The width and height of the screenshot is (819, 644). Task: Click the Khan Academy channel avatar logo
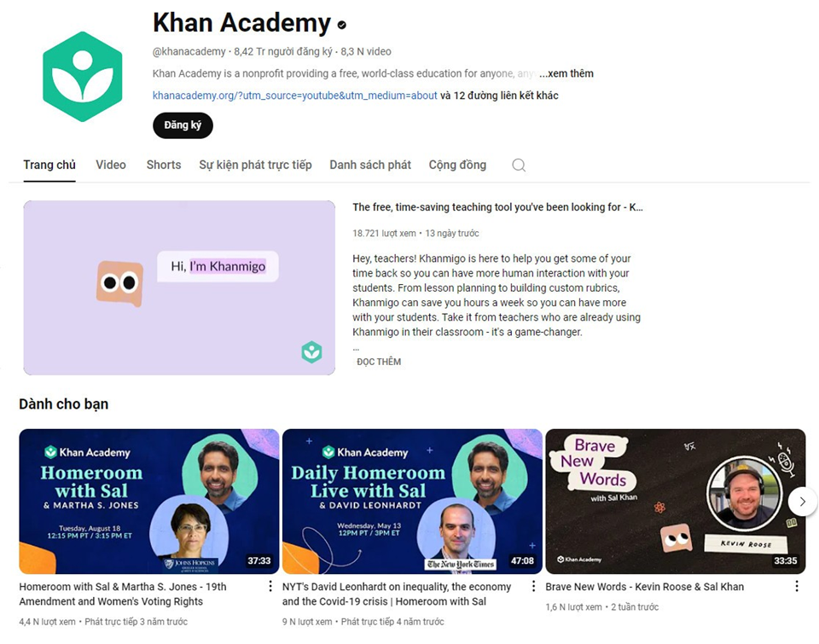pos(83,77)
